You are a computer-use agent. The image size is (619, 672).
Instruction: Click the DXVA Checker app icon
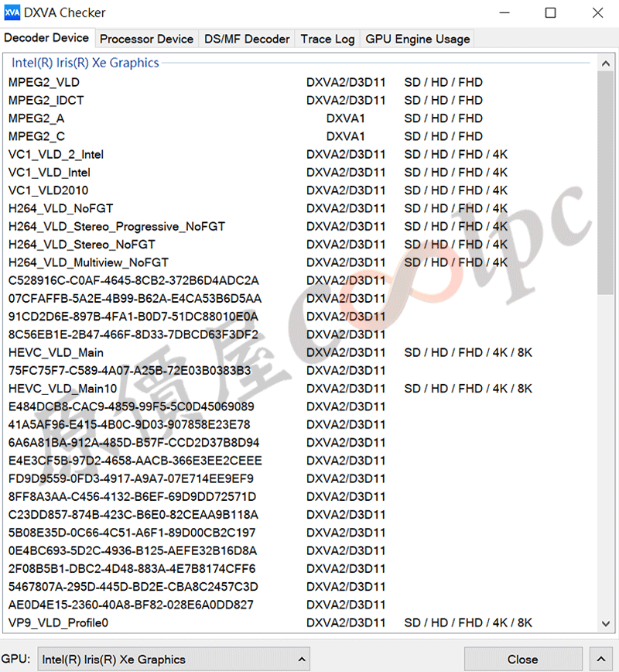(x=12, y=13)
